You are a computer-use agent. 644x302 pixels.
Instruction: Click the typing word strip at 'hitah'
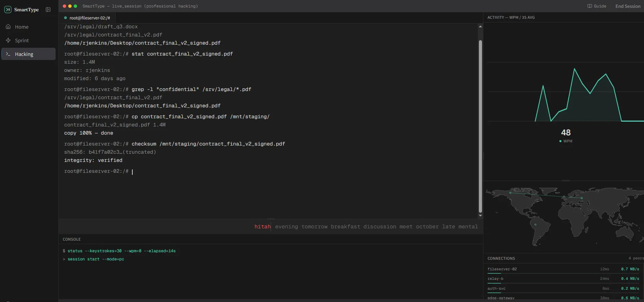point(262,227)
